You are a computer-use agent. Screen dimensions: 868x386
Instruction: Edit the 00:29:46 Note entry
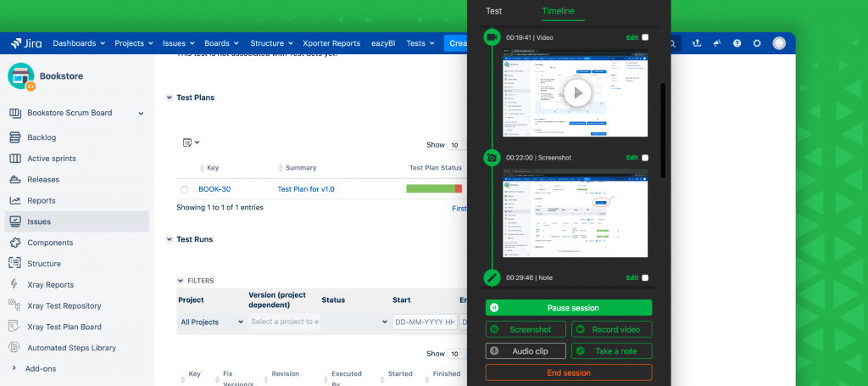[632, 278]
